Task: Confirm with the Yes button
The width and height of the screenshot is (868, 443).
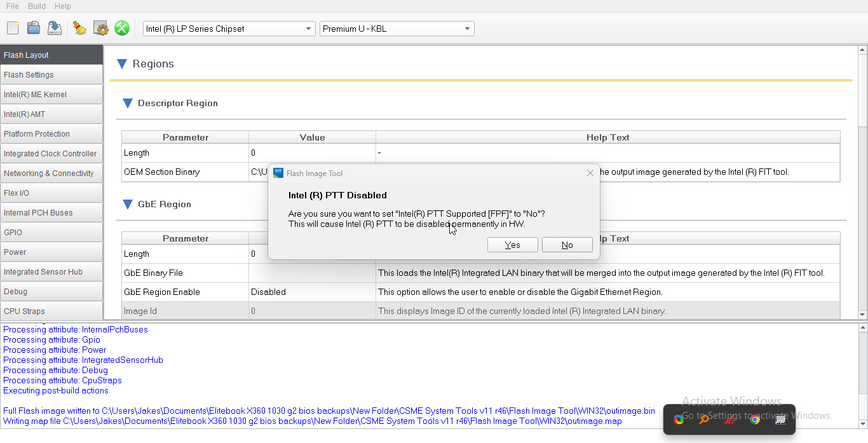Action: 513,245
